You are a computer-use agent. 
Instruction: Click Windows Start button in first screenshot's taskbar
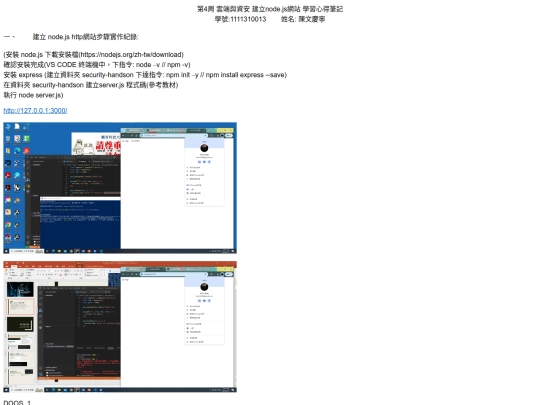pyautogui.click(x=6, y=251)
